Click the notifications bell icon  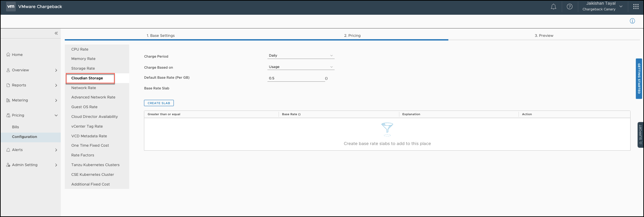(x=553, y=7)
